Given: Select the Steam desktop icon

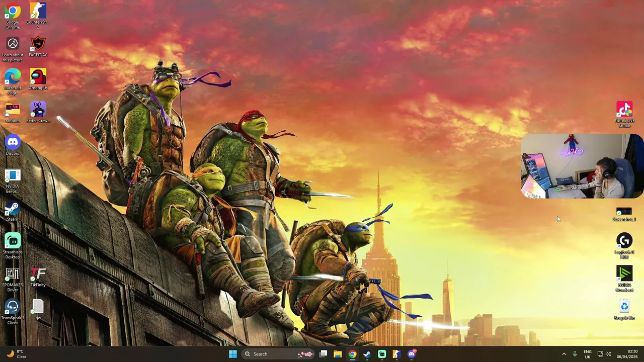Looking at the screenshot, I should click(x=13, y=211).
